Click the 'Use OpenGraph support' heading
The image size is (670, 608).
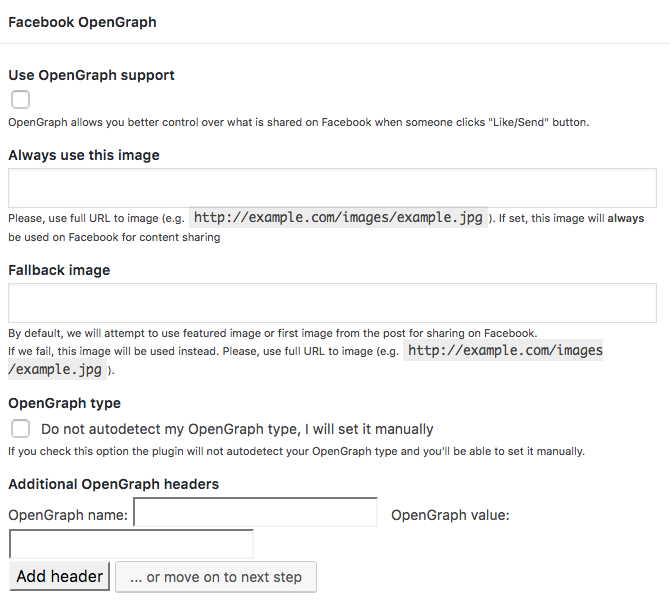point(91,75)
